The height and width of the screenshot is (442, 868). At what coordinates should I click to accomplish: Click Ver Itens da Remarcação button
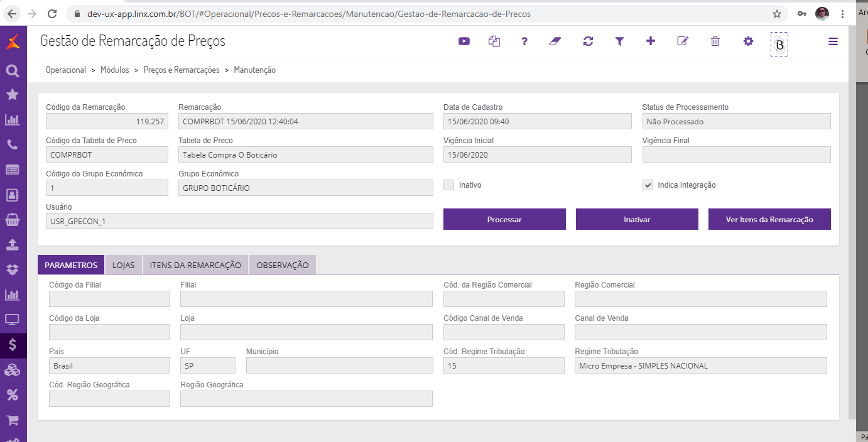pyautogui.click(x=769, y=219)
